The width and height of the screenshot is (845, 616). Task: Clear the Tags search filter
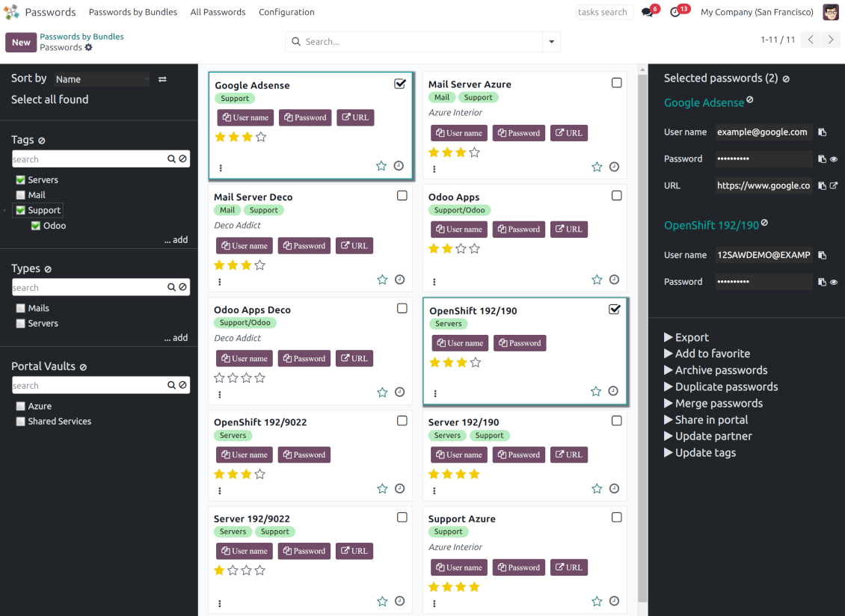pos(182,159)
